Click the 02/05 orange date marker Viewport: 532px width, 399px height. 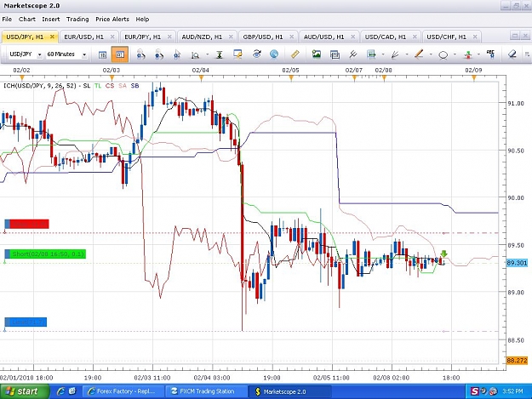[291, 78]
